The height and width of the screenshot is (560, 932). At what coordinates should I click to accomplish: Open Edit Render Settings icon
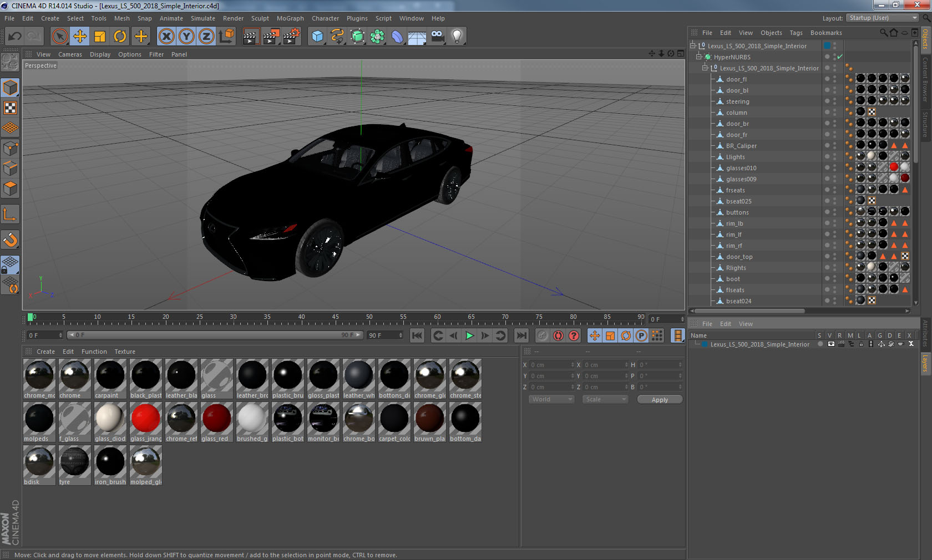pyautogui.click(x=291, y=37)
